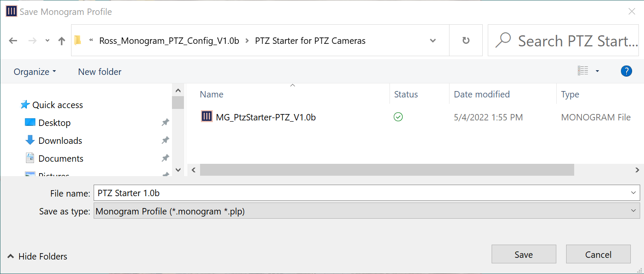Click the Desktop icon in sidebar

pyautogui.click(x=30, y=123)
